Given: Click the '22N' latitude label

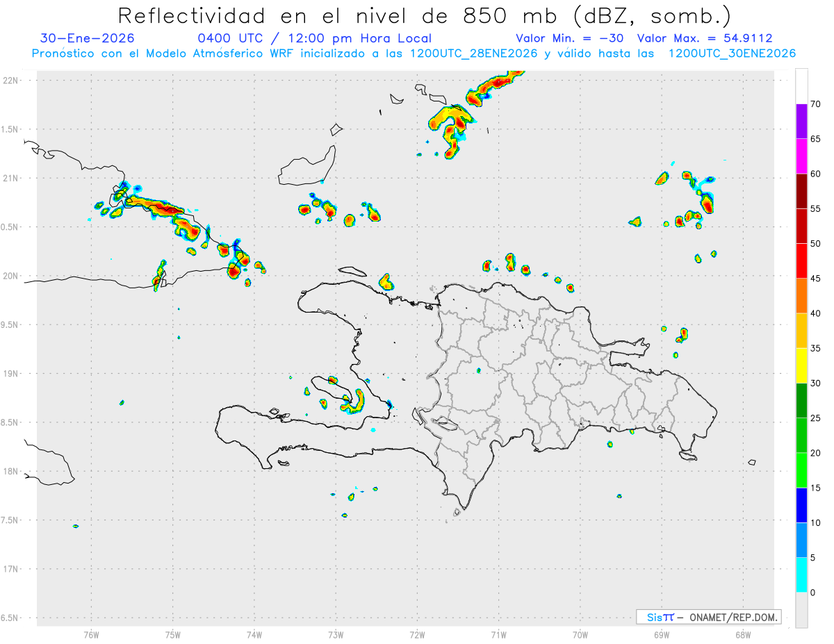Looking at the screenshot, I should (x=10, y=81).
